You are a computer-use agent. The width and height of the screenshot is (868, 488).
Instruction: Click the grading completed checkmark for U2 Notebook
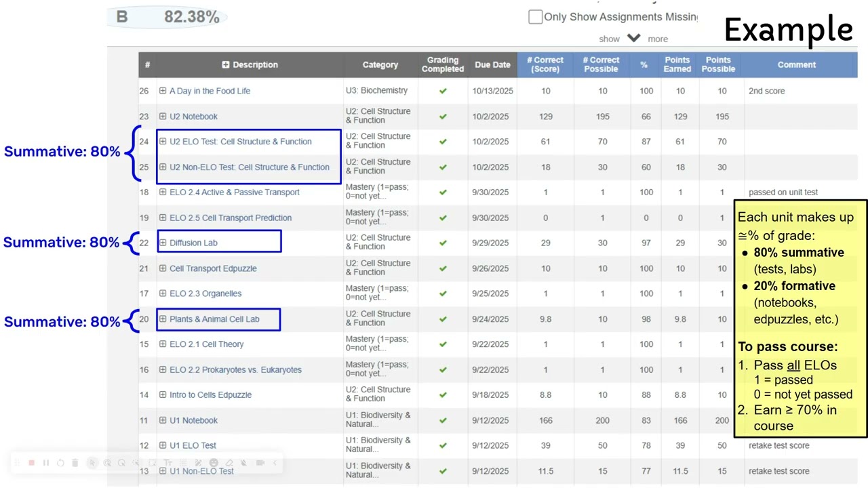point(443,117)
